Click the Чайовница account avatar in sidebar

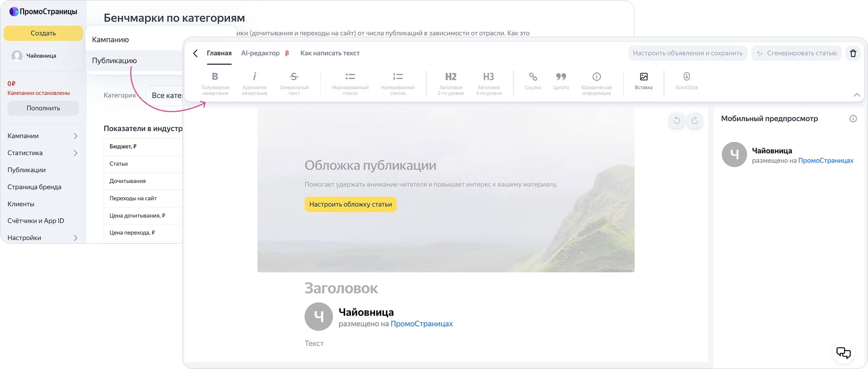[17, 56]
